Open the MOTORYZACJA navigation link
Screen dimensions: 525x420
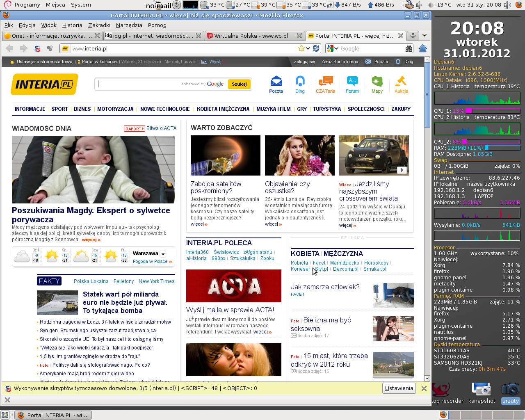click(x=115, y=109)
